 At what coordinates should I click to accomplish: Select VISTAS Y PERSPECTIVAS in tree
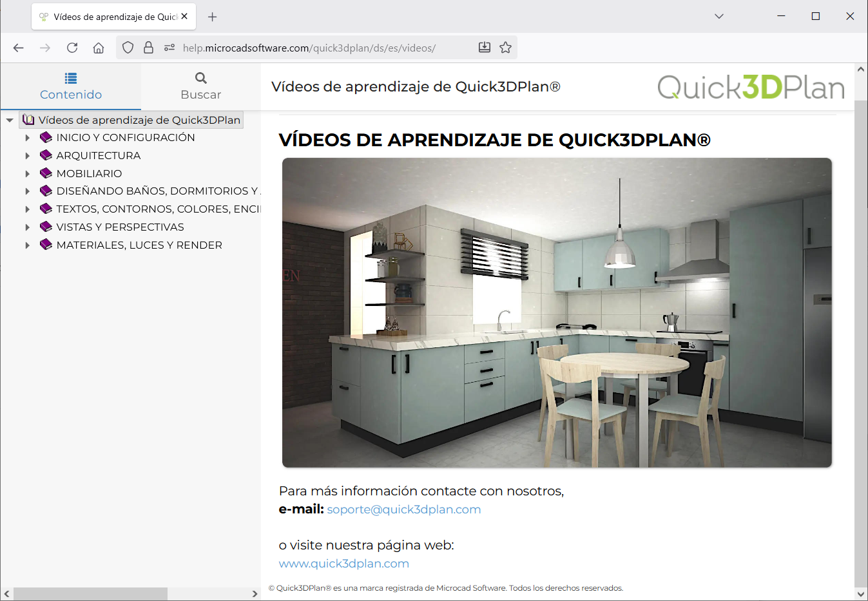click(120, 227)
